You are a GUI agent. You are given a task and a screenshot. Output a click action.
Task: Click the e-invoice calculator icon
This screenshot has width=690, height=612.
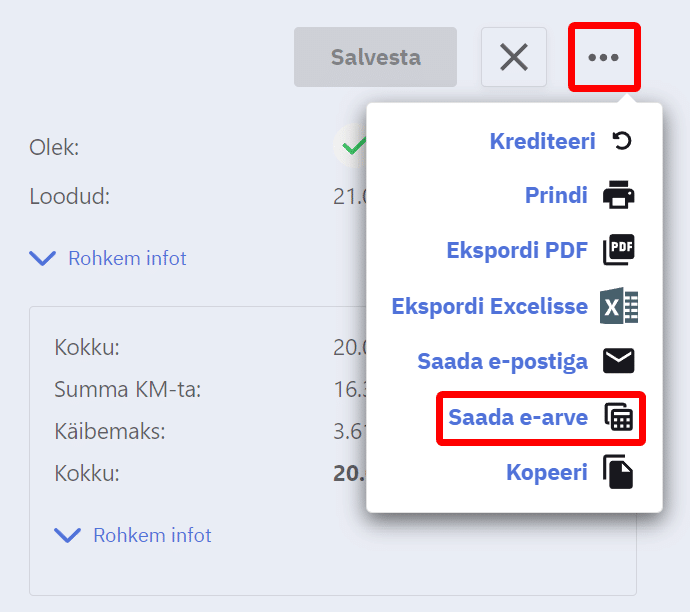click(x=619, y=417)
